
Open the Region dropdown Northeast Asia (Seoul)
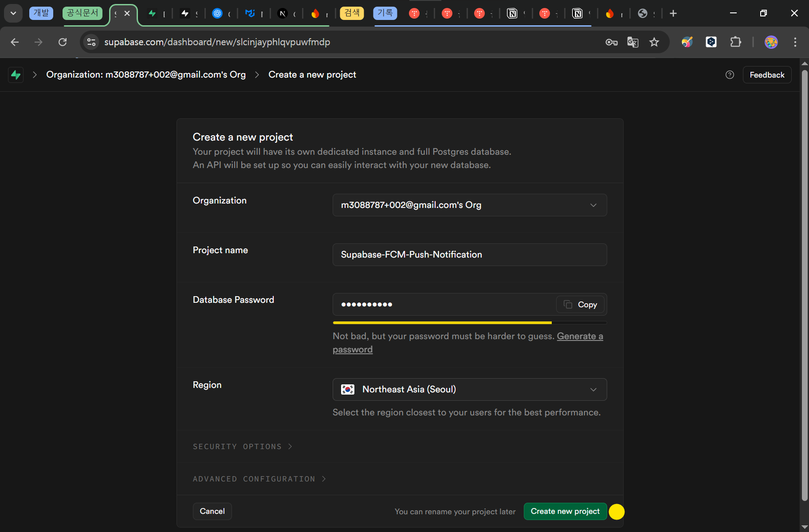click(470, 389)
